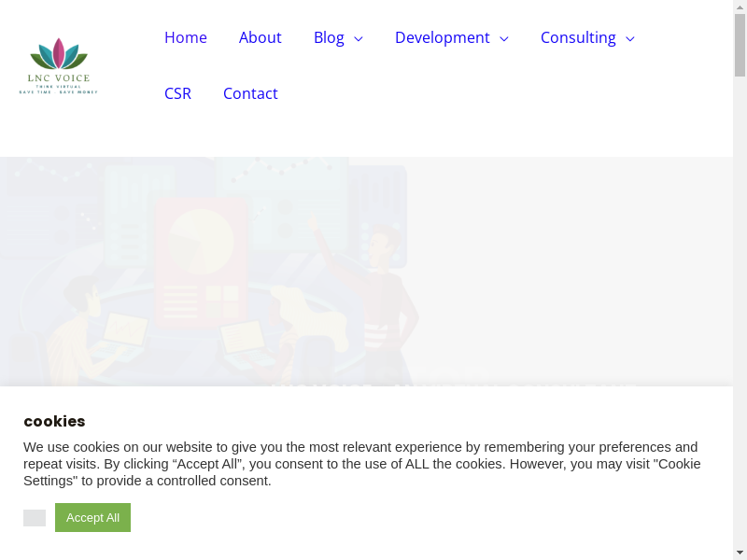Expand the Development submenu arrow
This screenshot has height=560, width=747.
504,38
